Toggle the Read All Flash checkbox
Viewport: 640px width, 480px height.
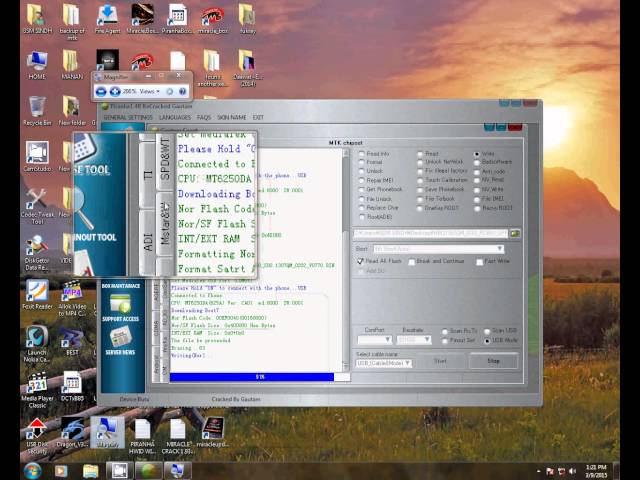tap(379, 261)
